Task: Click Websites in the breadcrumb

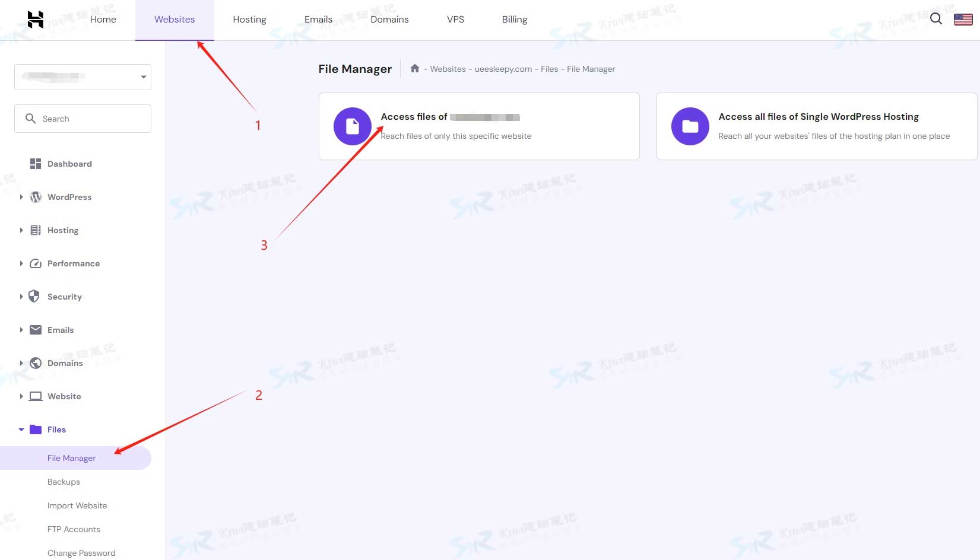Action: tap(448, 69)
